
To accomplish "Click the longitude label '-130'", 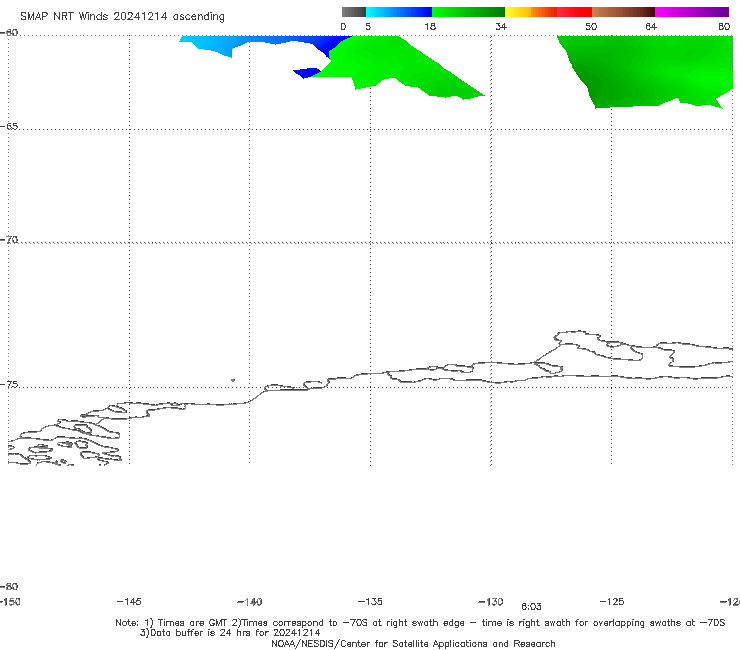I will click(x=491, y=601).
